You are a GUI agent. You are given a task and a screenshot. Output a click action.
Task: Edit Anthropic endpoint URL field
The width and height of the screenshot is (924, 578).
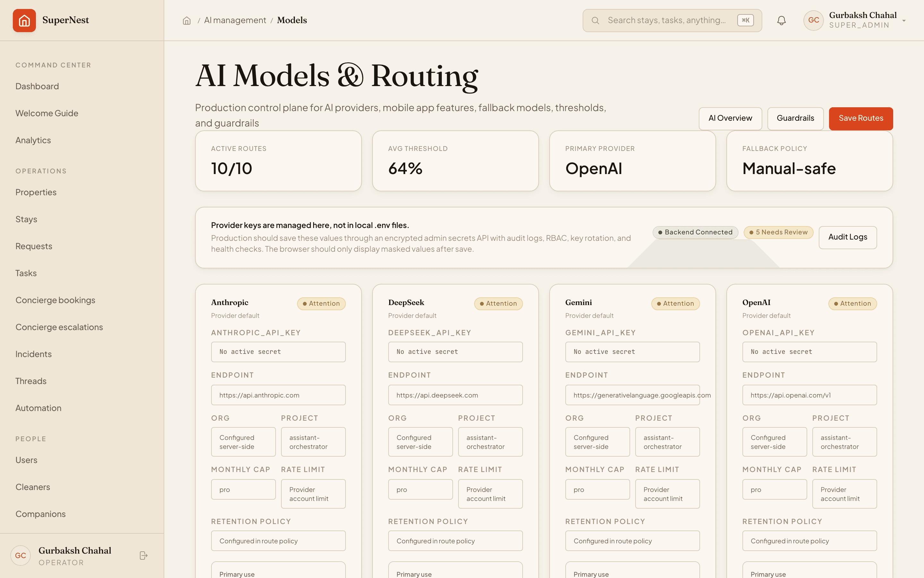click(x=278, y=395)
